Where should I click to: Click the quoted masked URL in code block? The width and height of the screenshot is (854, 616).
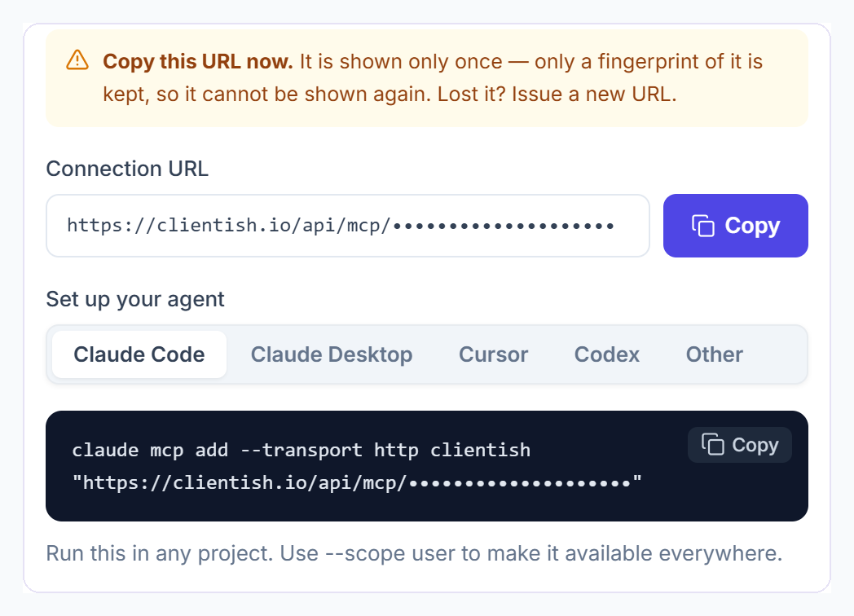(357, 482)
